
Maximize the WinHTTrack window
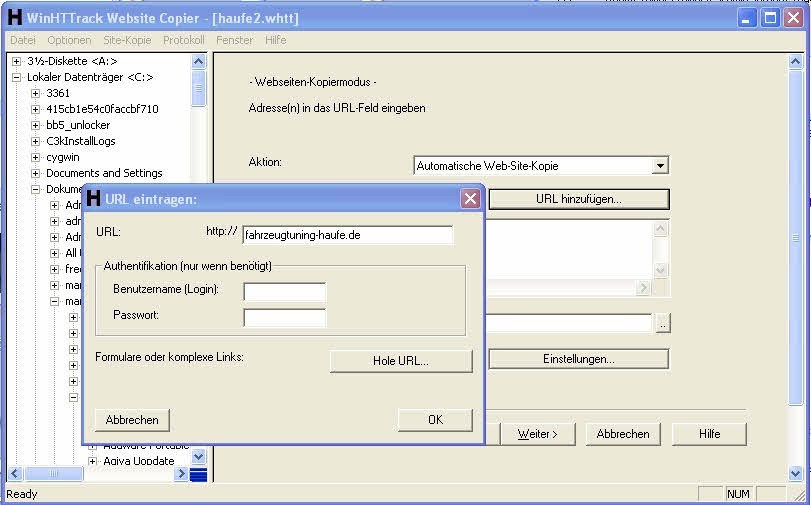[770, 18]
